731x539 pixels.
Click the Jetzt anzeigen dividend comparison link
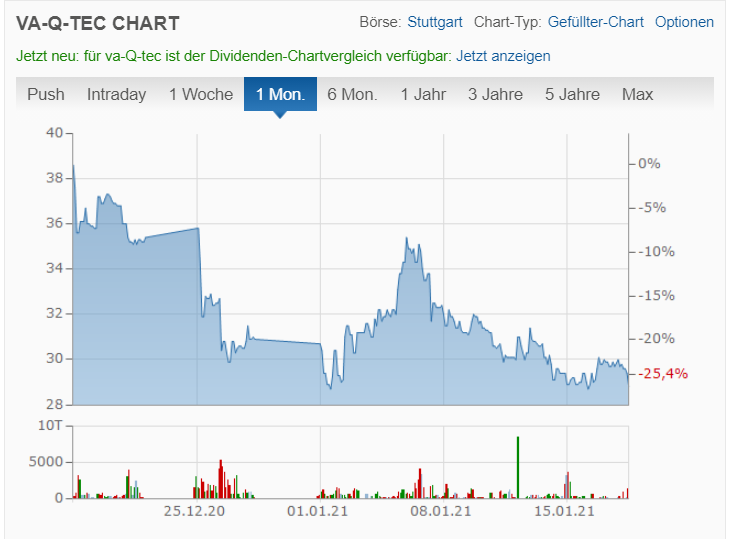click(503, 56)
